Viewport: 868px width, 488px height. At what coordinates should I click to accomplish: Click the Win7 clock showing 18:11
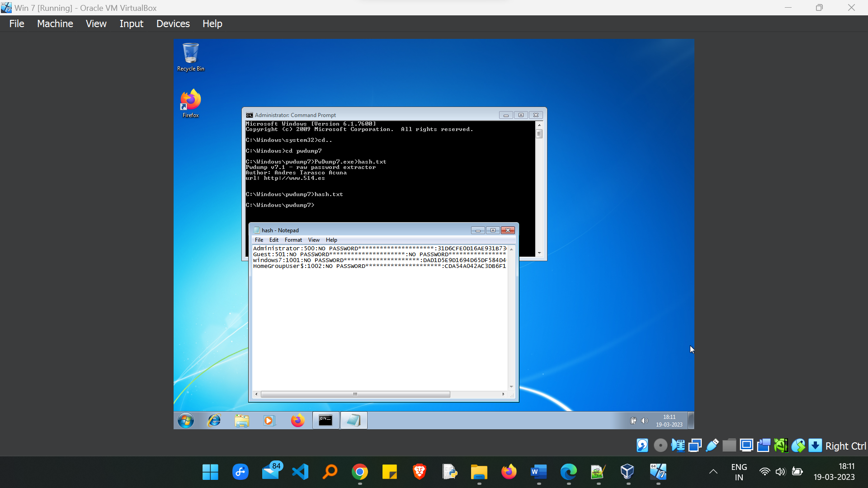point(669,421)
